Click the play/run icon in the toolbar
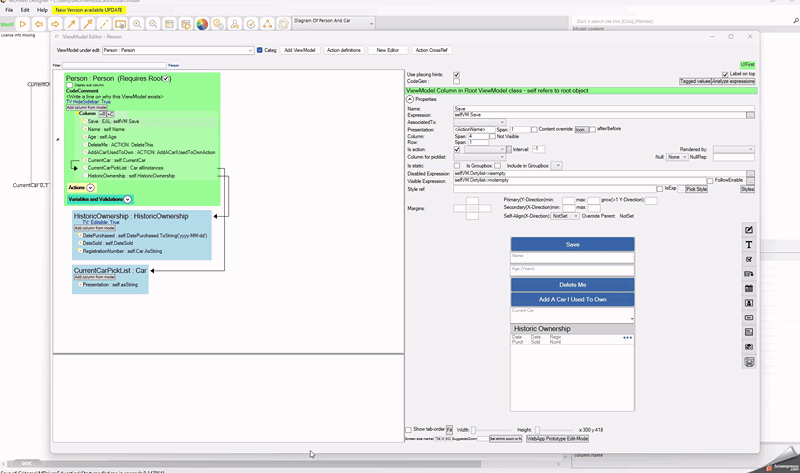 pyautogui.click(x=23, y=24)
